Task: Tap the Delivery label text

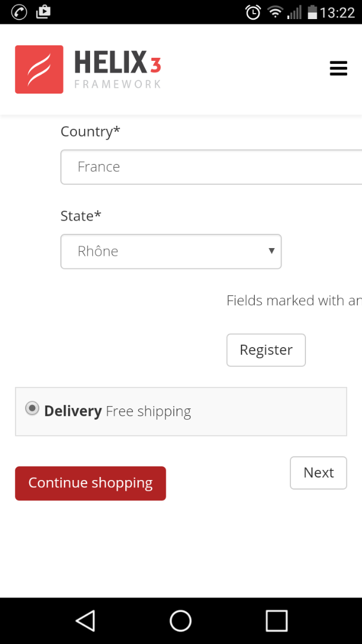Action: (x=73, y=411)
